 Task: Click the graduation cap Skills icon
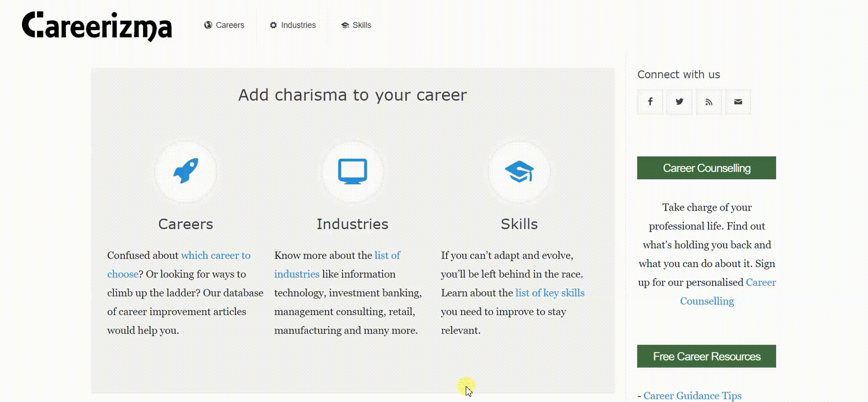click(x=519, y=171)
